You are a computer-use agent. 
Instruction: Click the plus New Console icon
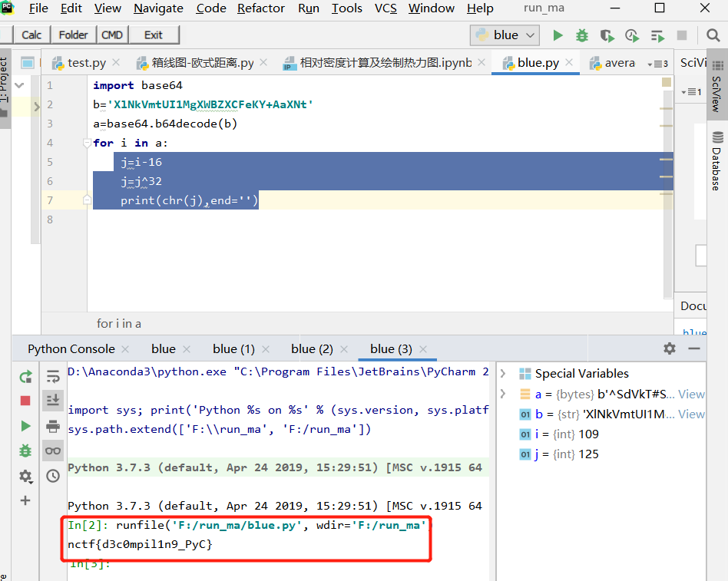tap(25, 500)
